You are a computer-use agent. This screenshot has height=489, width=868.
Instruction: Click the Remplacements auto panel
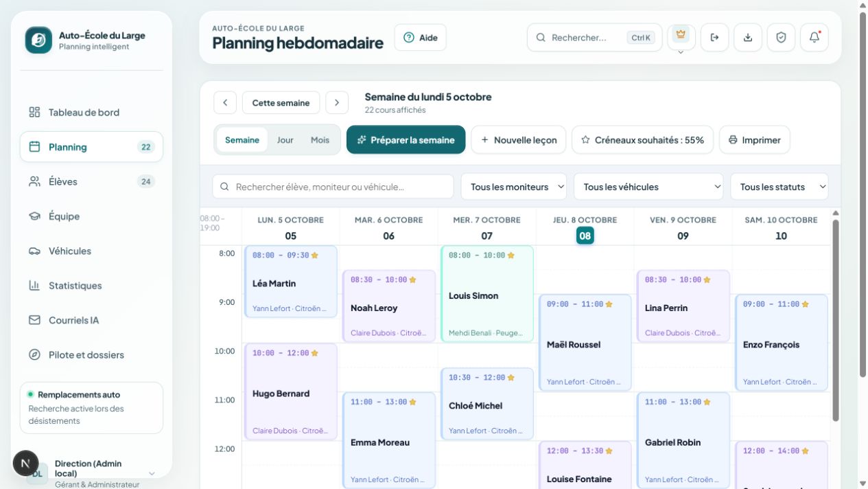point(91,408)
